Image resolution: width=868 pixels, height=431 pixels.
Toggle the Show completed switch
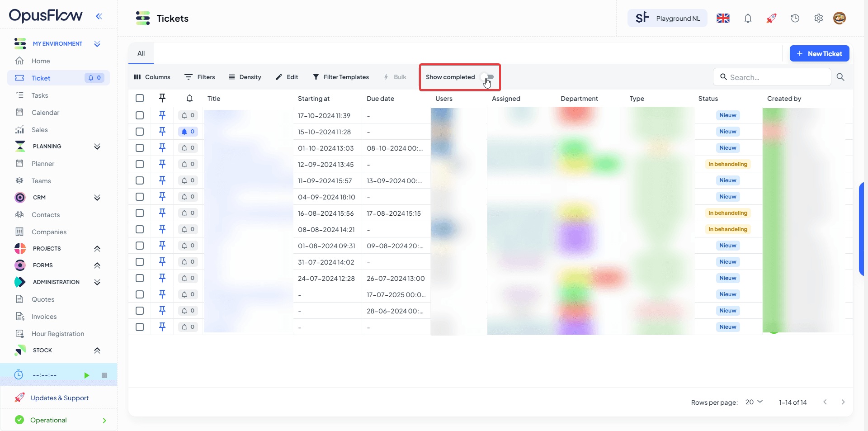click(x=487, y=77)
